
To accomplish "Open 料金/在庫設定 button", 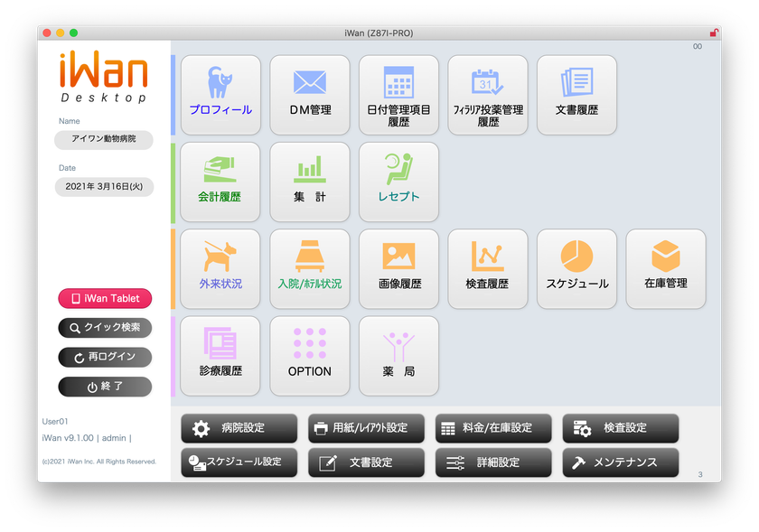I will [493, 428].
